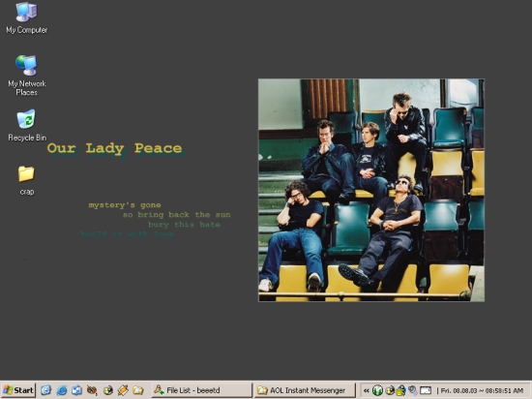Click the Our Lady Peace band photo

click(371, 190)
